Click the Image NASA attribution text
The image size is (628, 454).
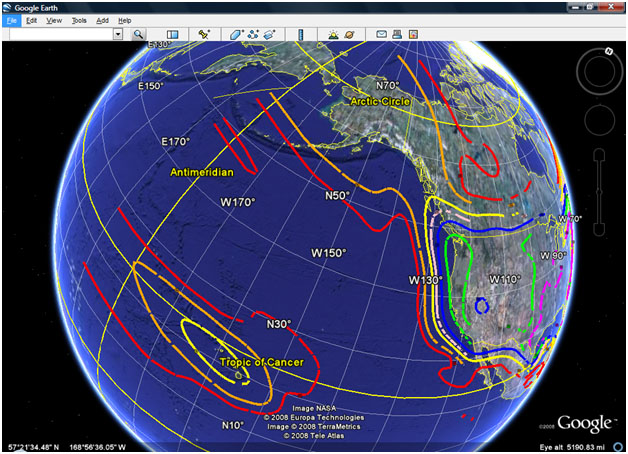[x=314, y=408]
